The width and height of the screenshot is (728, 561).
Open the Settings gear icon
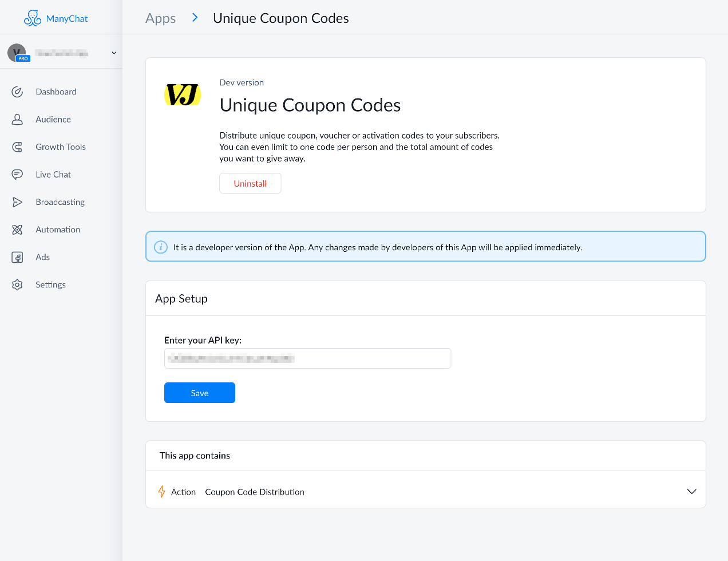[x=17, y=285]
